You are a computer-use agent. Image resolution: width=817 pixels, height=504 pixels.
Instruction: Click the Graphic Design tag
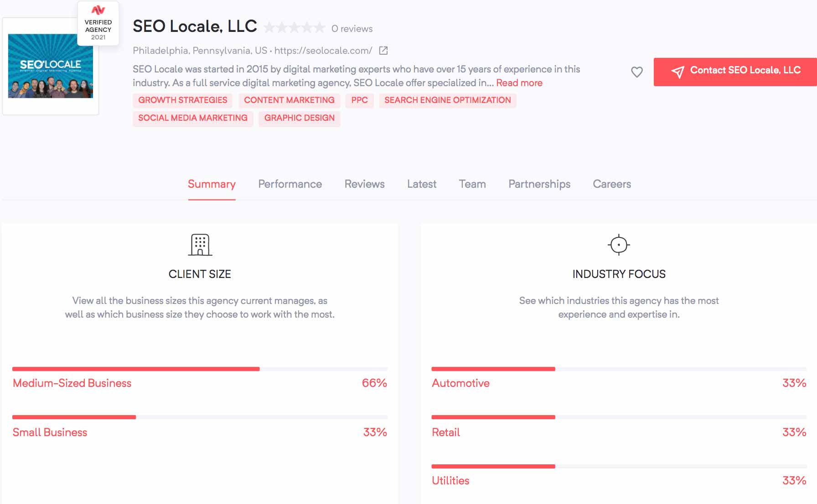300,118
